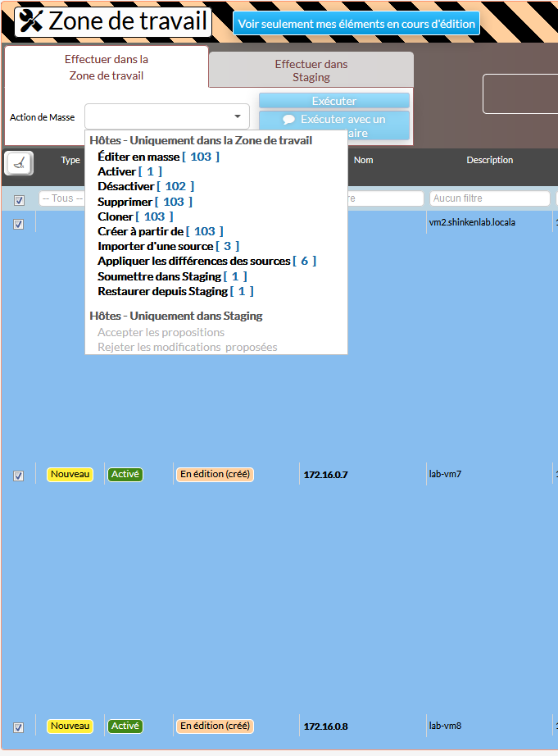Select Effectuer dans la Zone de travail tab

pos(107,67)
